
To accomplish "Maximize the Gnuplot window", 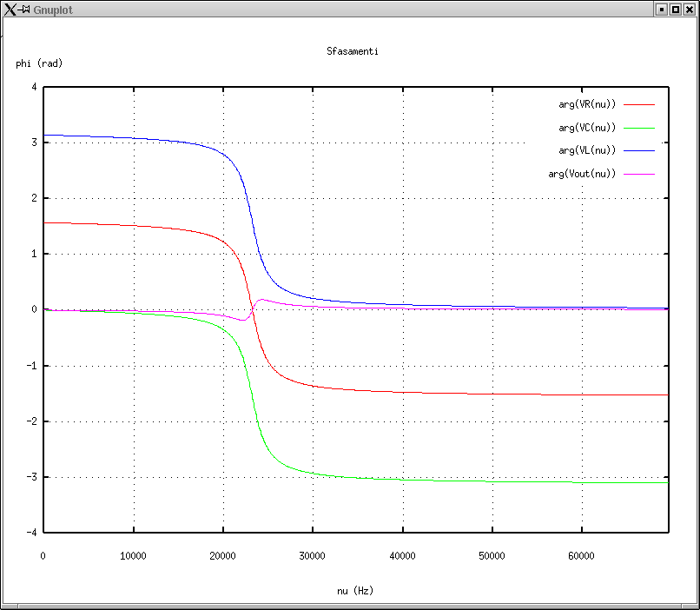I will (x=675, y=9).
